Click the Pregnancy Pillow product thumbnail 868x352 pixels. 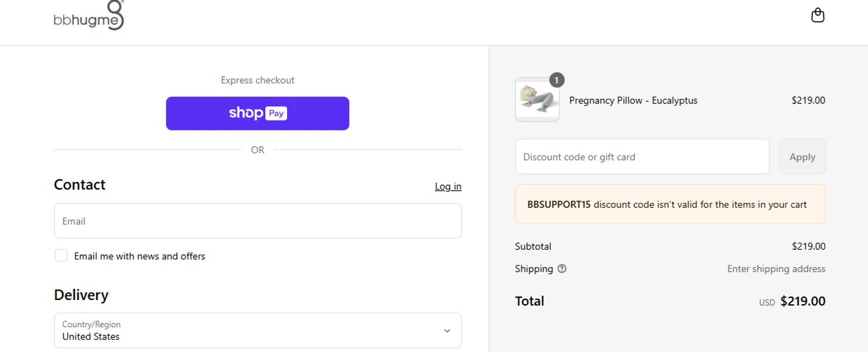538,99
